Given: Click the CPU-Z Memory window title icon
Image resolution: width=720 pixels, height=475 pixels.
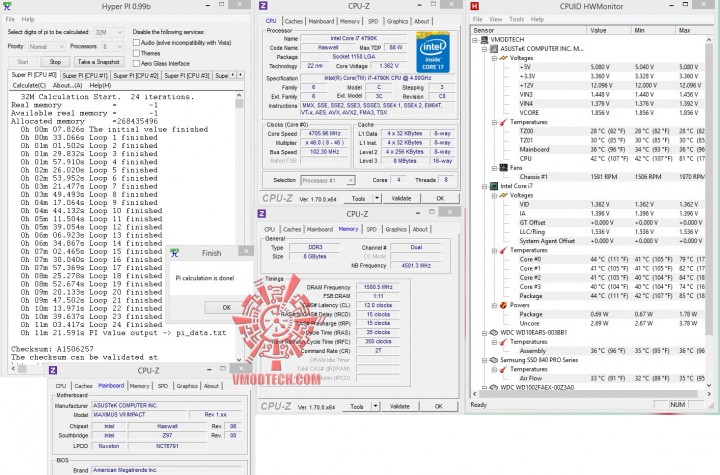Looking at the screenshot, I should pos(262,214).
